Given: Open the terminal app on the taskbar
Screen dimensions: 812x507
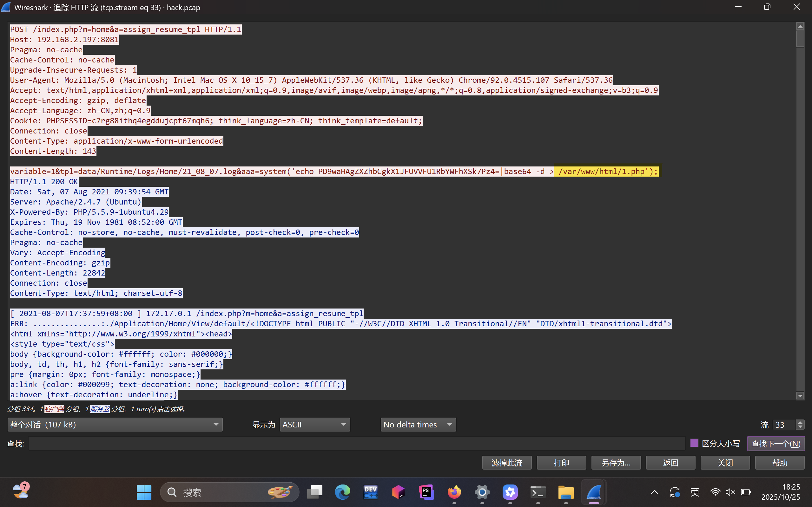Looking at the screenshot, I should tap(538, 492).
